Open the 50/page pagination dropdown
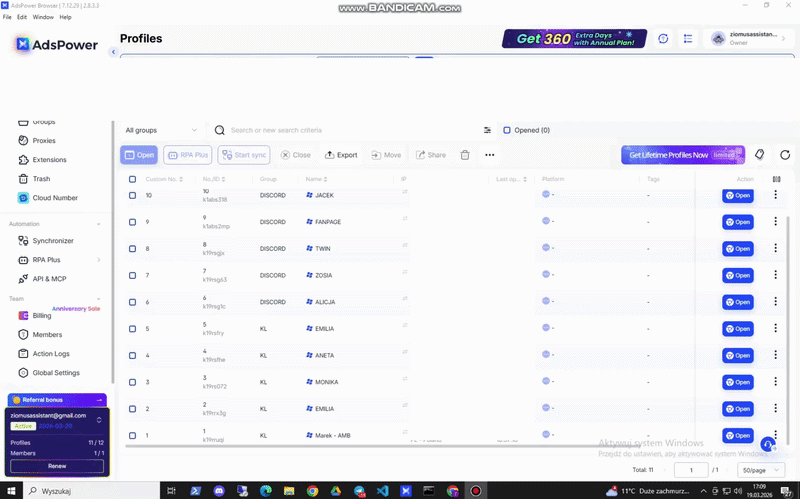The width and height of the screenshot is (800, 499). click(761, 469)
